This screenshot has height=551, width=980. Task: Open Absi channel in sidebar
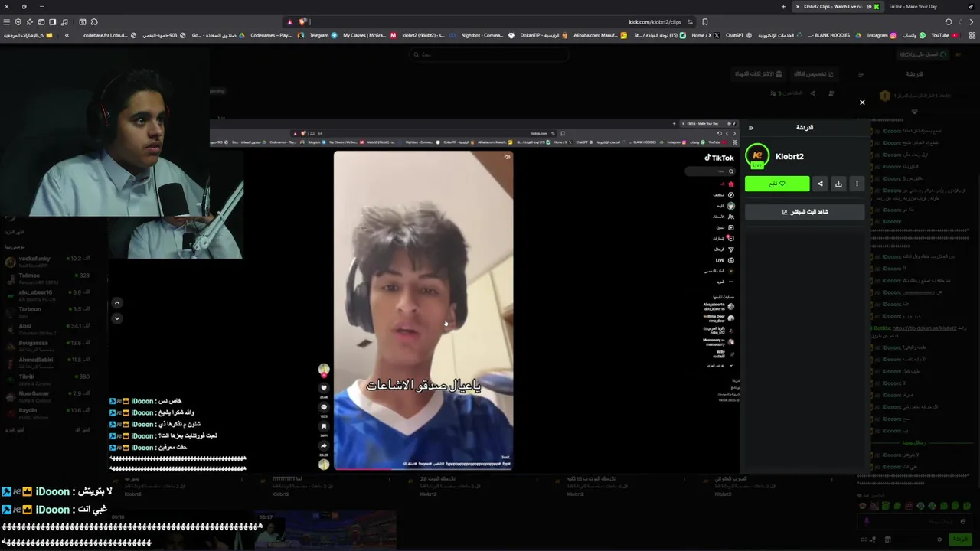point(47,329)
